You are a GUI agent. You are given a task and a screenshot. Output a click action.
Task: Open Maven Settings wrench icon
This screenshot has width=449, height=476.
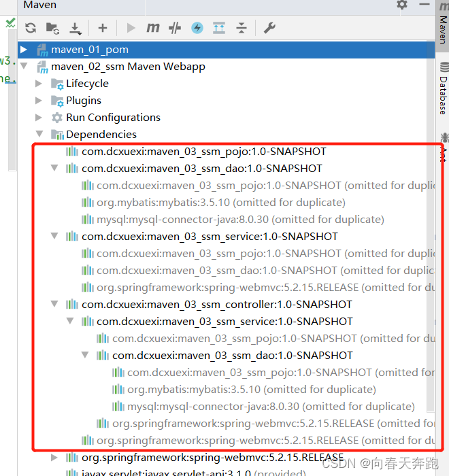click(x=269, y=28)
